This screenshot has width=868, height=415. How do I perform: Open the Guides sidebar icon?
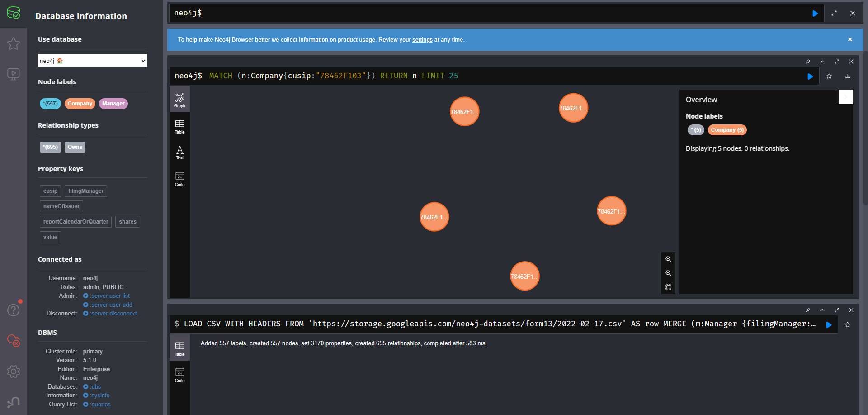tap(14, 74)
